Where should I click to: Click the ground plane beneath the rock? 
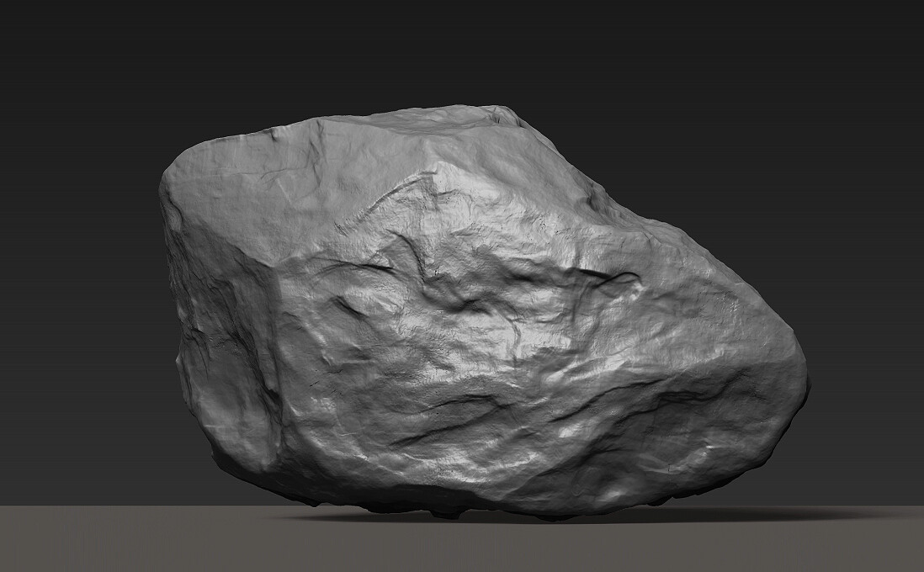[463, 547]
